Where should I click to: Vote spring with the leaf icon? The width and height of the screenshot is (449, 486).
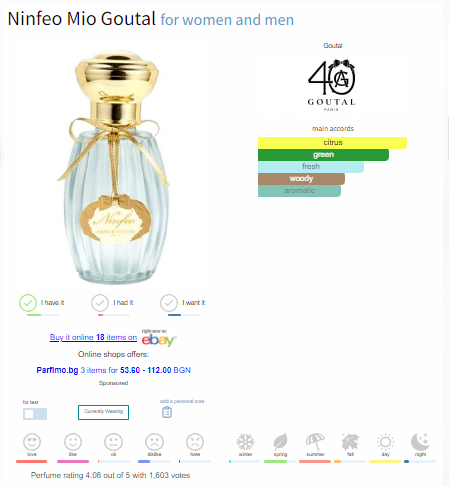(x=280, y=442)
